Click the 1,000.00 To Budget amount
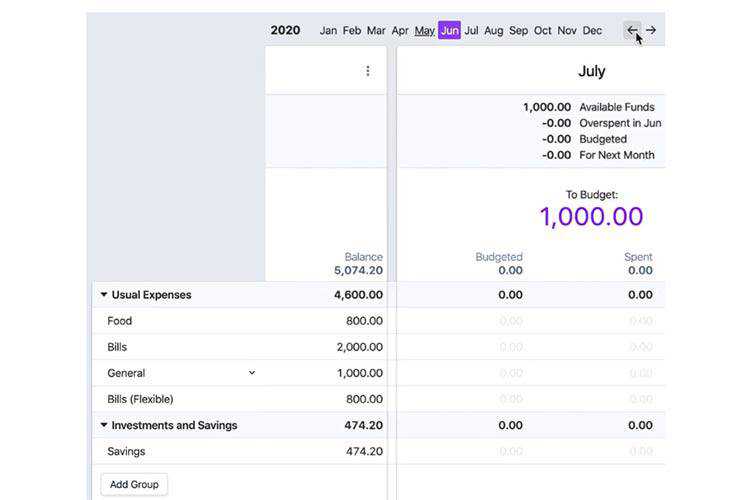 click(591, 216)
